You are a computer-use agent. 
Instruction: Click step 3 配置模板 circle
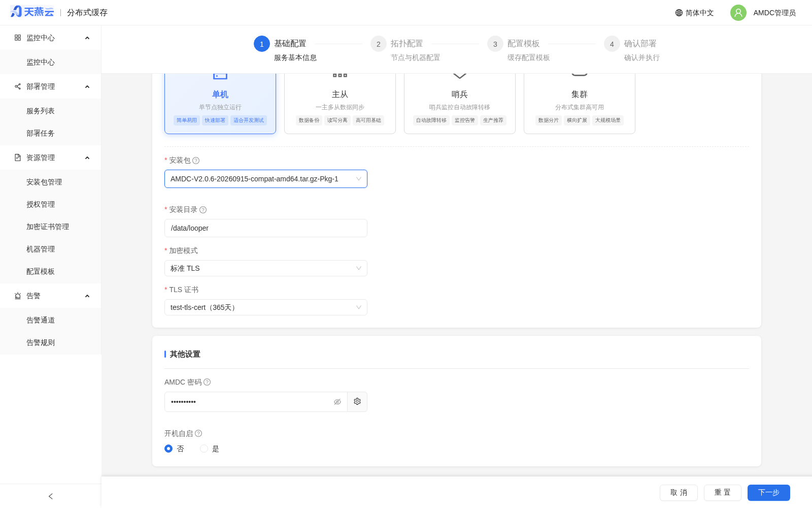point(495,44)
